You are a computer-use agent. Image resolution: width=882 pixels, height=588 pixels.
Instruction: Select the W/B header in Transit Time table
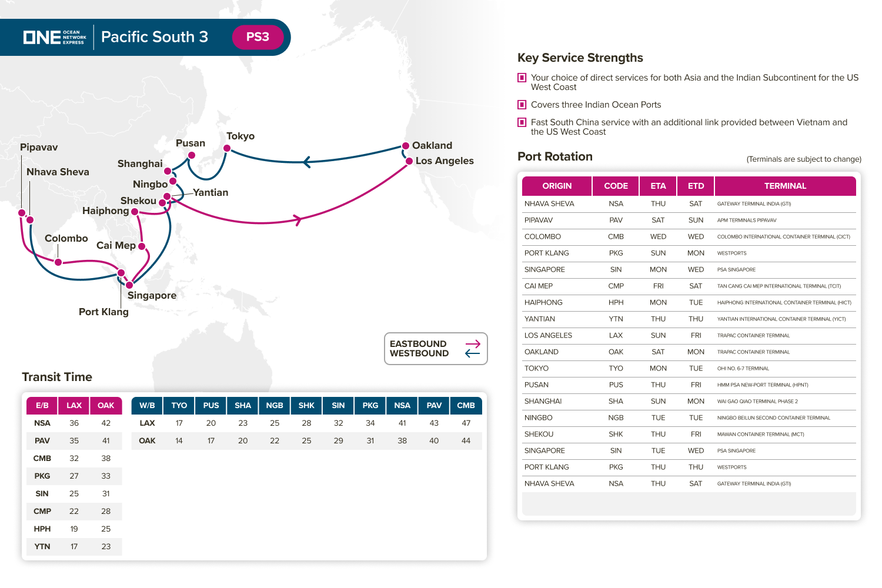[x=147, y=406]
